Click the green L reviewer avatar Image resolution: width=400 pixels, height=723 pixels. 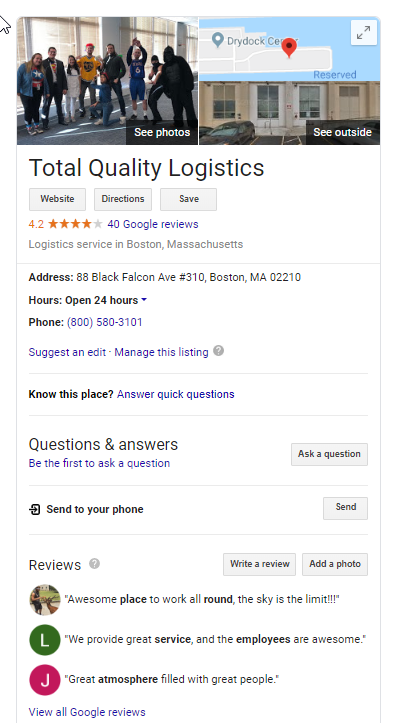click(x=45, y=640)
